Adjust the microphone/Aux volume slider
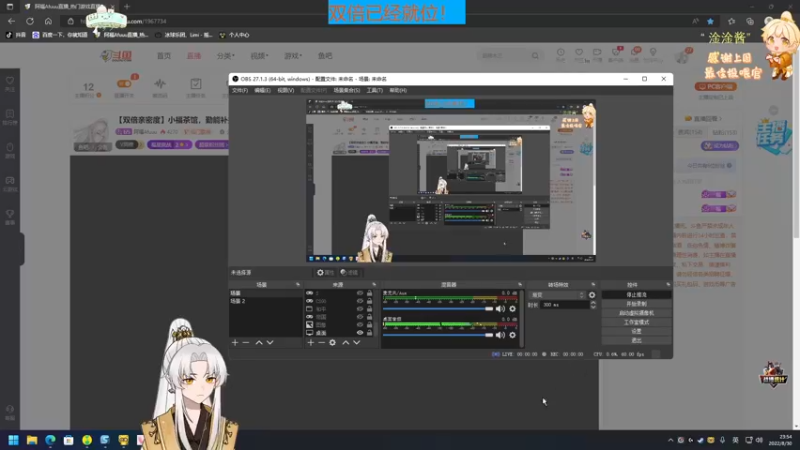The width and height of the screenshot is (800, 450). [x=438, y=309]
